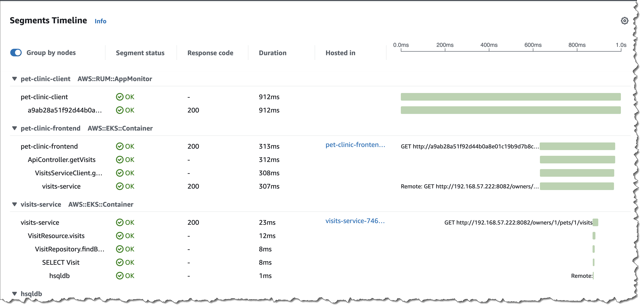
Task: Select the 912ms pet-clinic-client timeline bar
Action: pyautogui.click(x=510, y=97)
